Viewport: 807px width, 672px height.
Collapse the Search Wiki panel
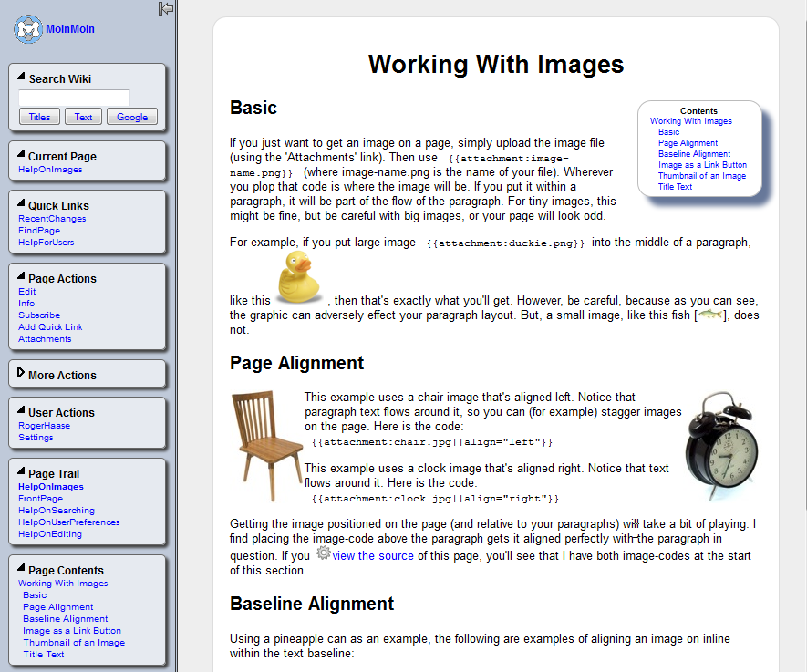click(x=21, y=78)
